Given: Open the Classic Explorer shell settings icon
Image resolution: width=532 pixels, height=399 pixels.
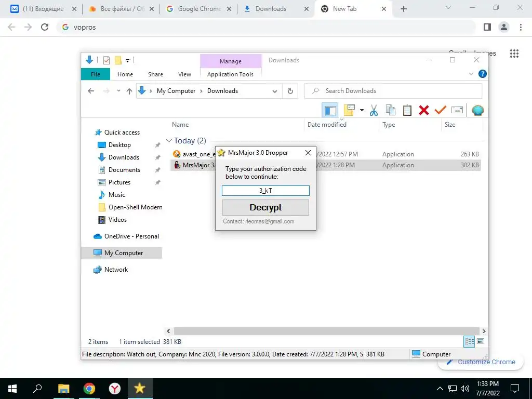Looking at the screenshot, I should click(478, 110).
